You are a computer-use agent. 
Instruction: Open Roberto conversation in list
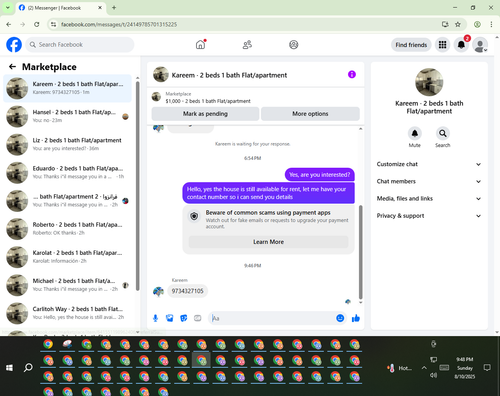(x=67, y=229)
